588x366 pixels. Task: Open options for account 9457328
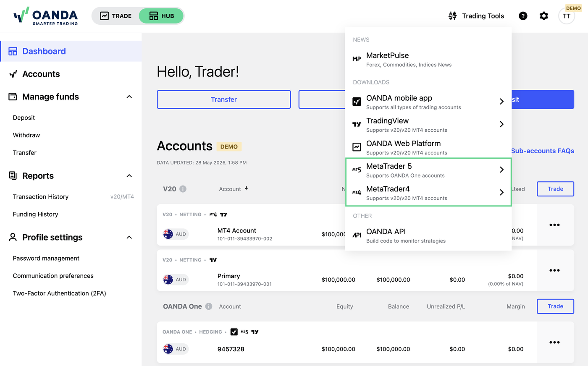point(554,342)
